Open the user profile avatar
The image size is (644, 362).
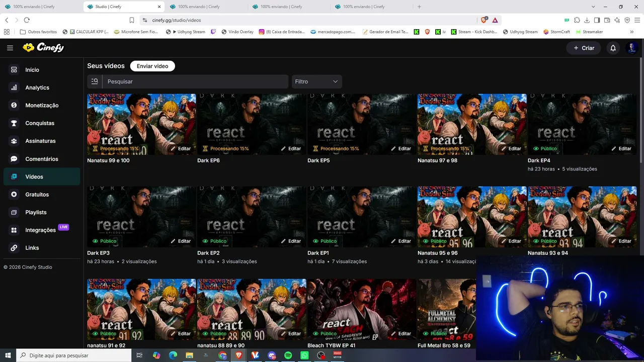point(632,48)
